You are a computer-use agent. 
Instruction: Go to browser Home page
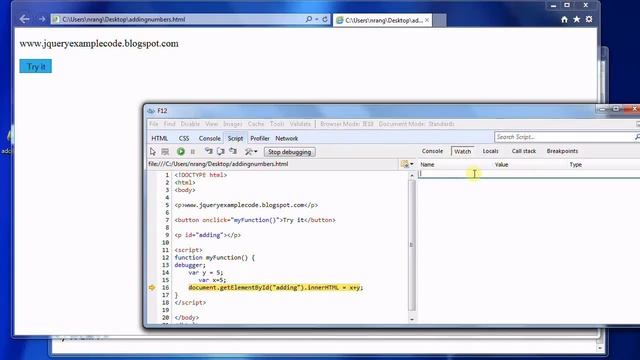point(564,19)
